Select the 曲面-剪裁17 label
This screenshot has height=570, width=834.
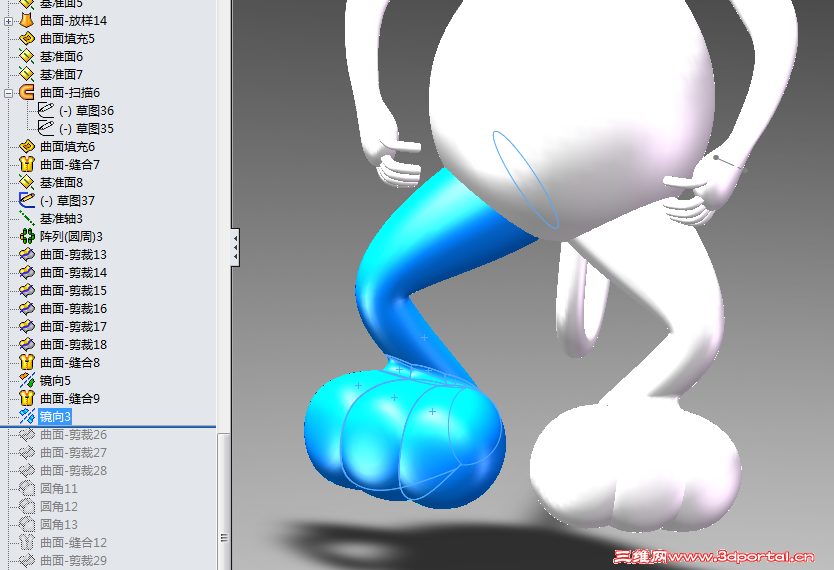[73, 326]
